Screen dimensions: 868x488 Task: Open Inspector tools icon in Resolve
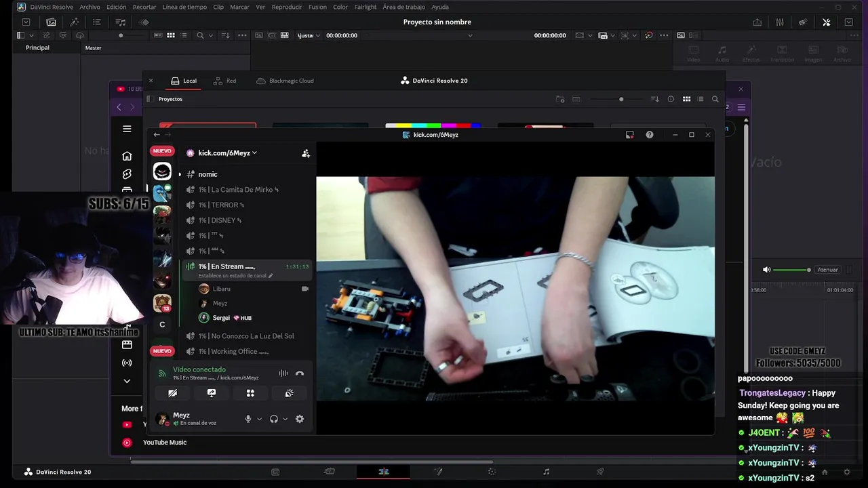pos(826,22)
